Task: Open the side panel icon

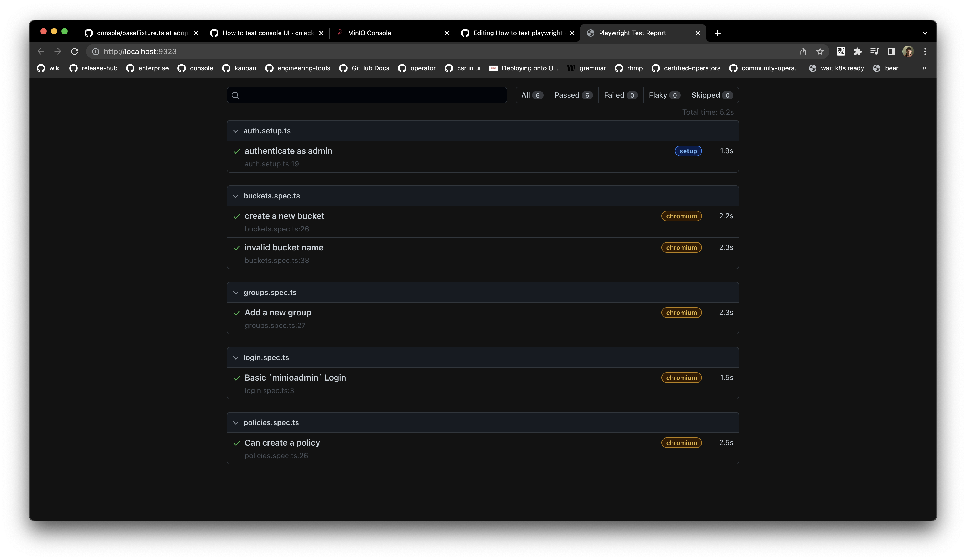Action: point(891,51)
